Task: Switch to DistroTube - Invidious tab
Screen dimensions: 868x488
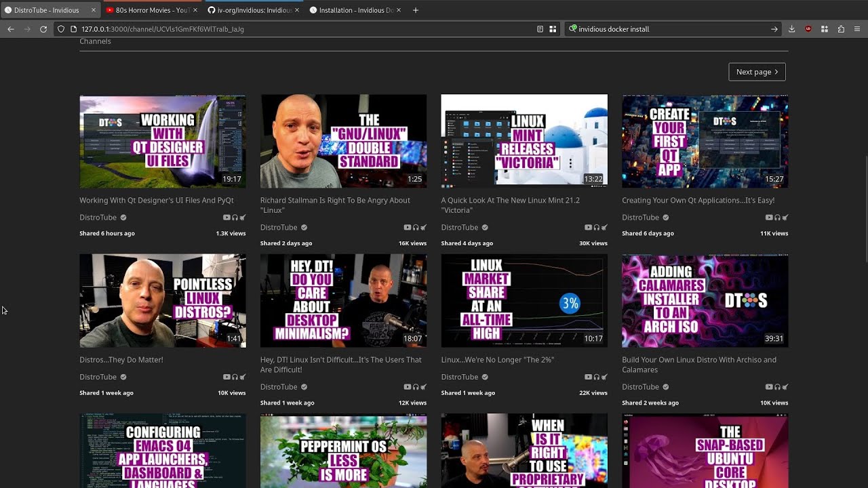Action: click(x=50, y=10)
